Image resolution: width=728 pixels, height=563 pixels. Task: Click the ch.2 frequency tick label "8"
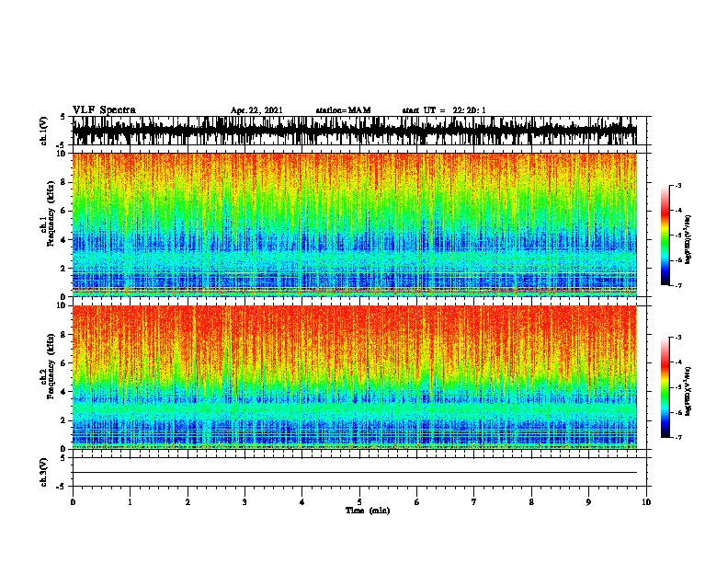pos(64,335)
